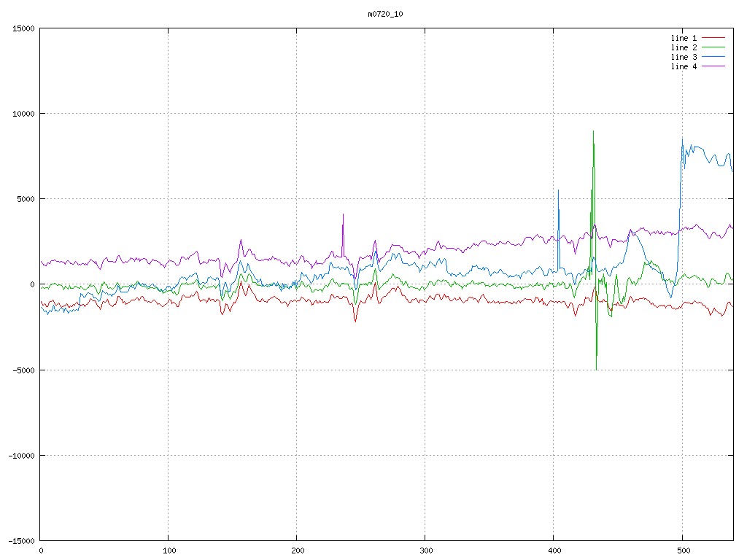This screenshot has height=560, width=747.
Task: Click the purple line 4 legend swatch
Action: [x=714, y=66]
